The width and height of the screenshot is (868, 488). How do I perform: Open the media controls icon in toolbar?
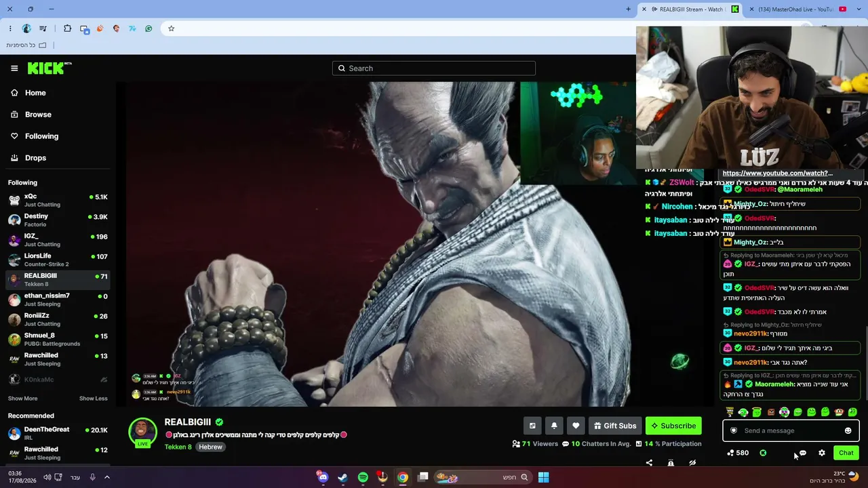click(x=43, y=28)
